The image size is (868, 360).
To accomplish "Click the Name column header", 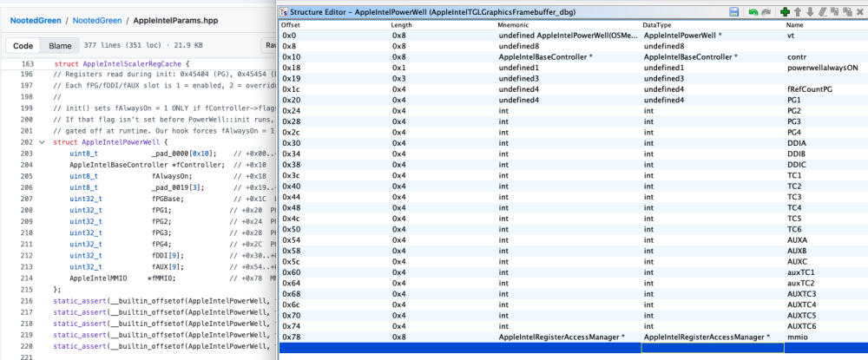I will point(794,25).
